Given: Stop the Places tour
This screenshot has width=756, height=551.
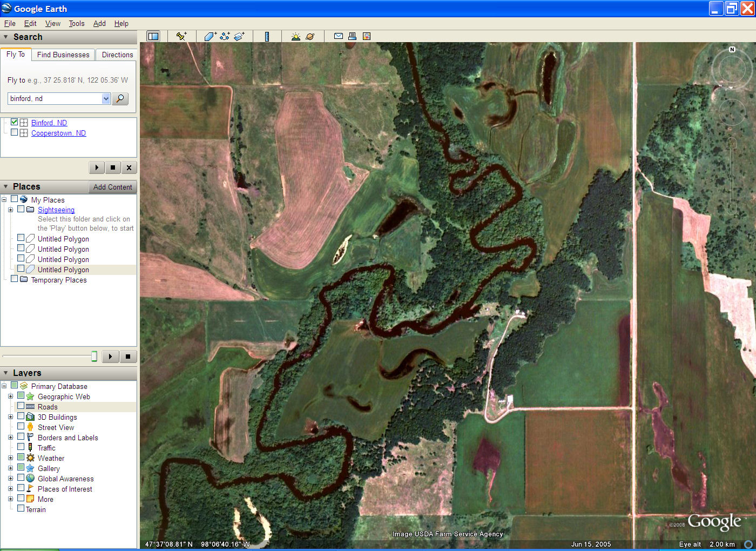Looking at the screenshot, I should 128,357.
